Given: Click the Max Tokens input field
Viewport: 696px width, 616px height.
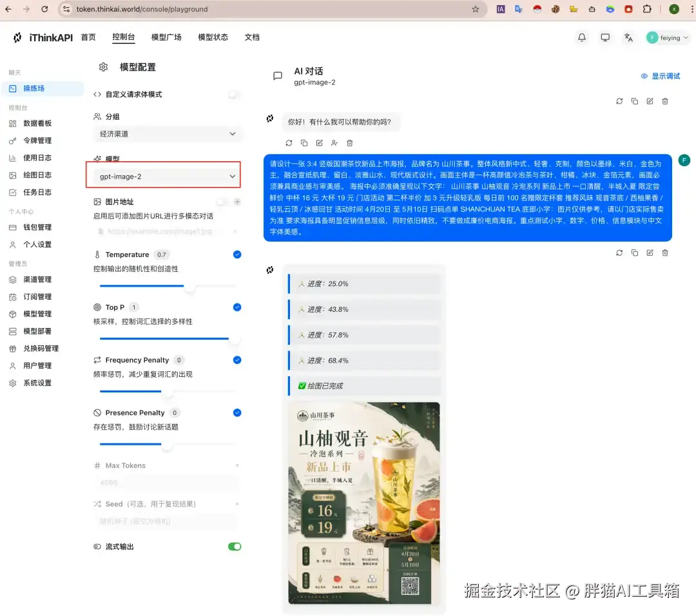Looking at the screenshot, I should coord(168,483).
